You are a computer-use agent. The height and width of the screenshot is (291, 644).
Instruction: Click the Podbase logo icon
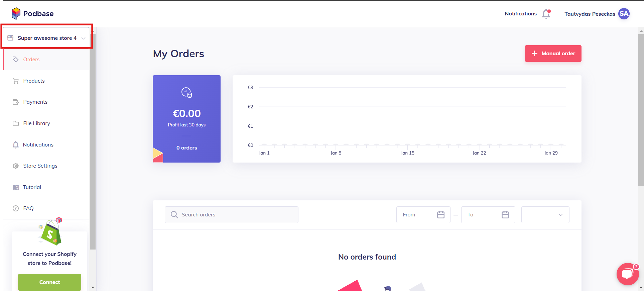[16, 13]
